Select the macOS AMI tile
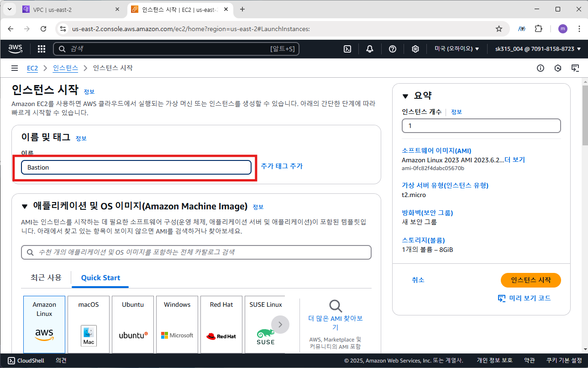The width and height of the screenshot is (588, 368). tap(89, 324)
